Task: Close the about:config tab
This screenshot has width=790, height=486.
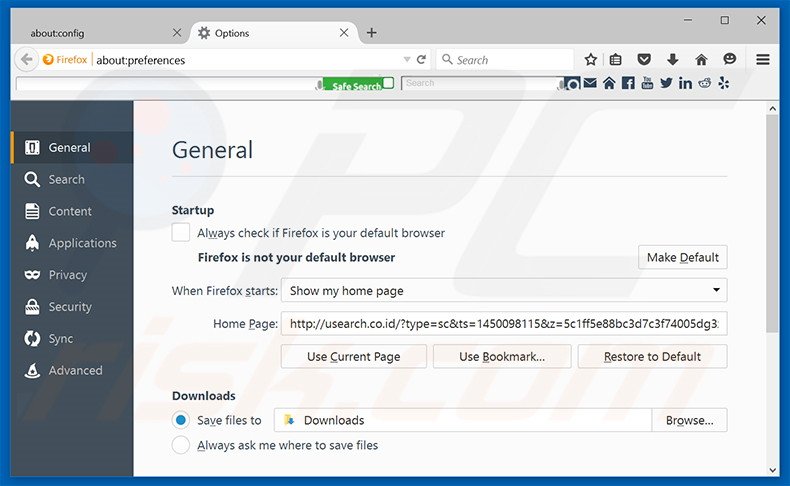Action: coord(177,33)
